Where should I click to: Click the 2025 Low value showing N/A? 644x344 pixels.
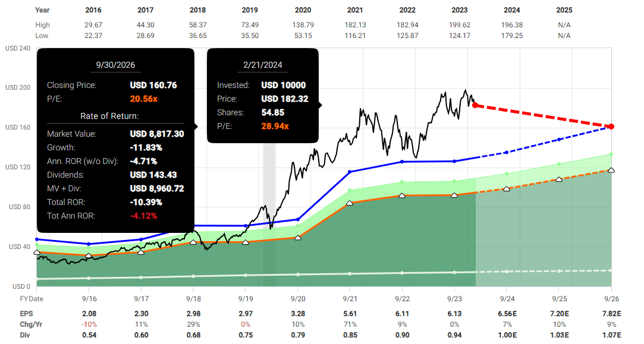tap(564, 36)
